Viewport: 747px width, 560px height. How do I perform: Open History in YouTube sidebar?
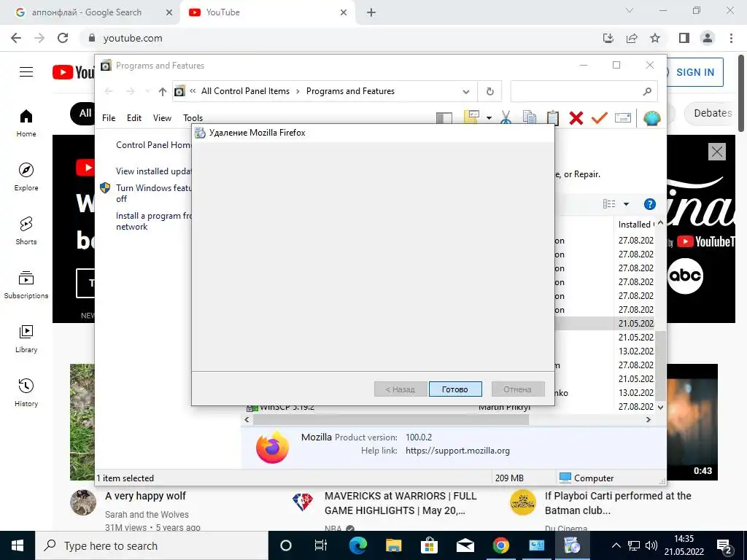click(x=26, y=392)
